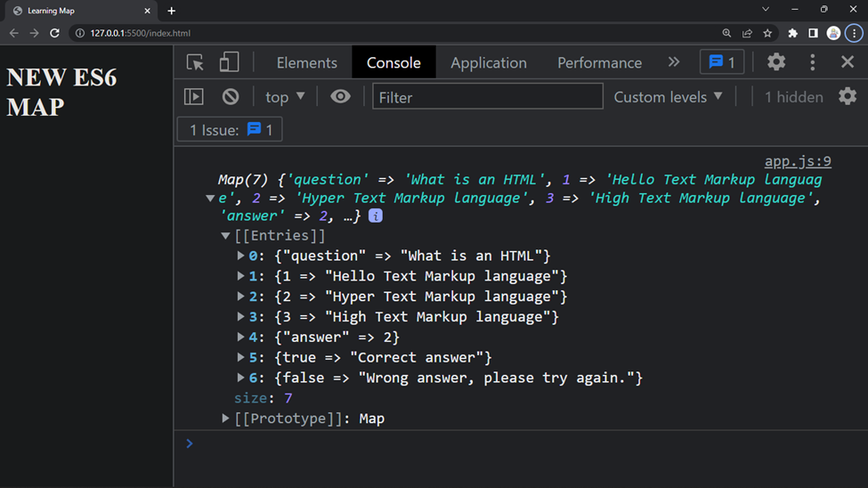Screen dimensions: 868x488
Task: Expand the [[Prototype]]: Map node
Action: 225,419
